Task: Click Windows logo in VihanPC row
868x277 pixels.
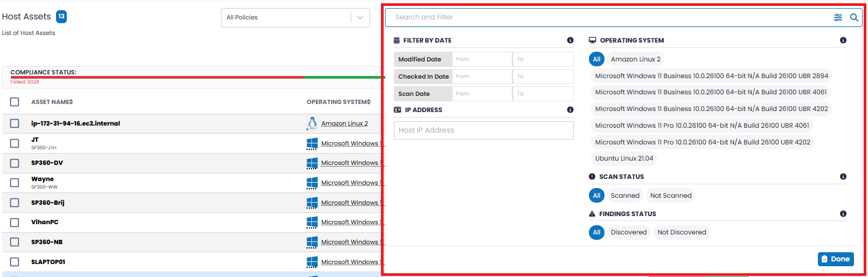Action: (x=312, y=222)
